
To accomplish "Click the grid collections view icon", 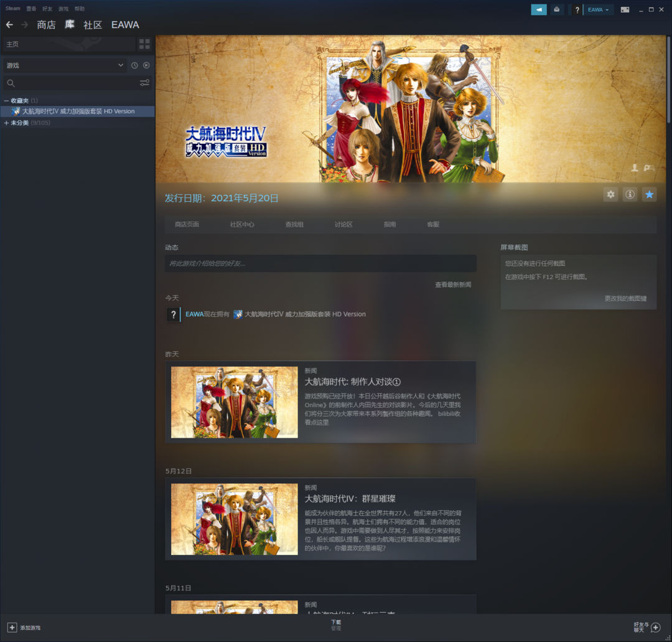I will click(x=144, y=44).
